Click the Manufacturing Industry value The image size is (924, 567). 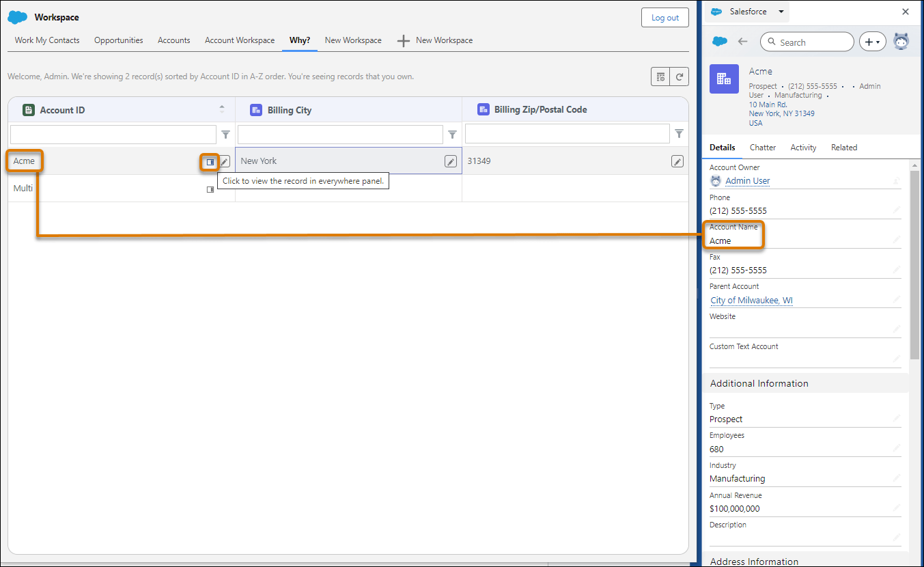click(737, 479)
